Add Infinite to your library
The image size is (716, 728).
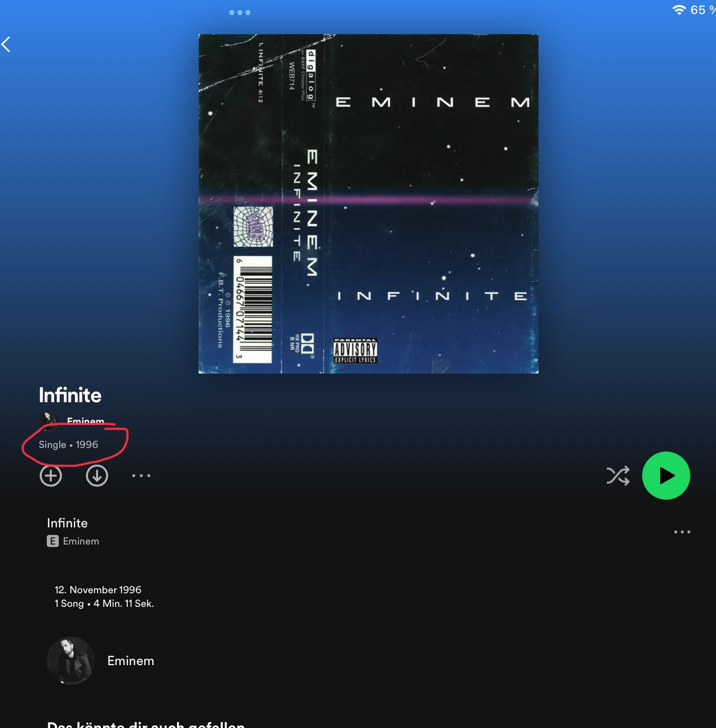pos(51,476)
